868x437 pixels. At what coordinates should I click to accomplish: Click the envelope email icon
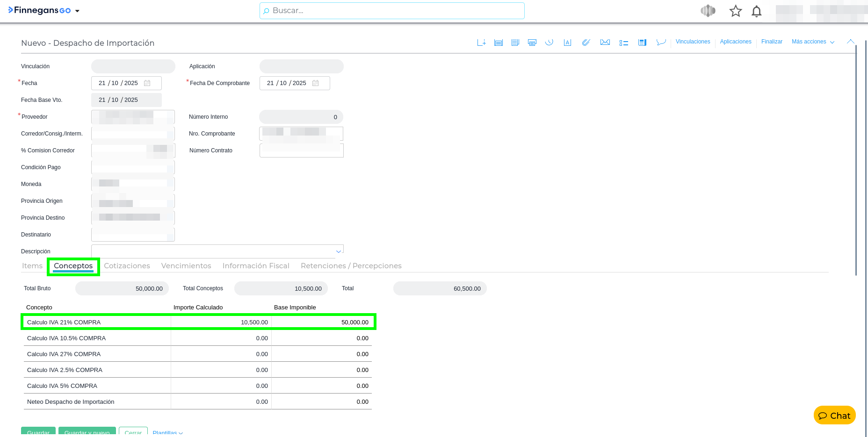(x=605, y=43)
